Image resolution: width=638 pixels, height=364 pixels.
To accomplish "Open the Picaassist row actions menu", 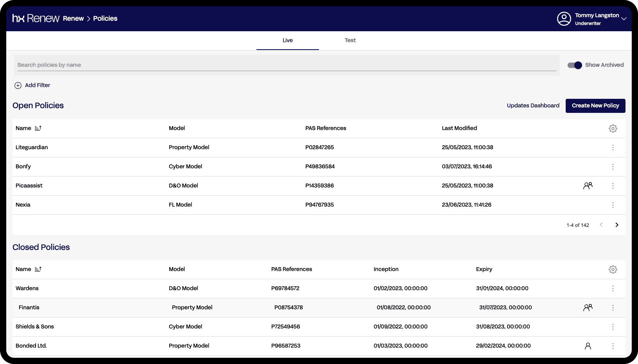I will (613, 186).
